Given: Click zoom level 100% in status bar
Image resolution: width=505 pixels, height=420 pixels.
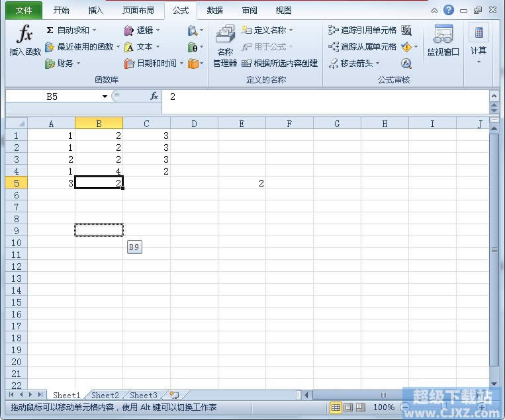Looking at the screenshot, I should pos(384,407).
